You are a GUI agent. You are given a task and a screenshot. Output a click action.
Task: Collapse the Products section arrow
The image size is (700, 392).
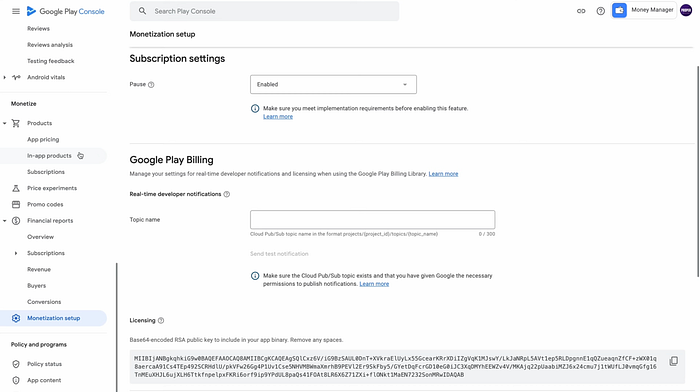[x=4, y=123]
